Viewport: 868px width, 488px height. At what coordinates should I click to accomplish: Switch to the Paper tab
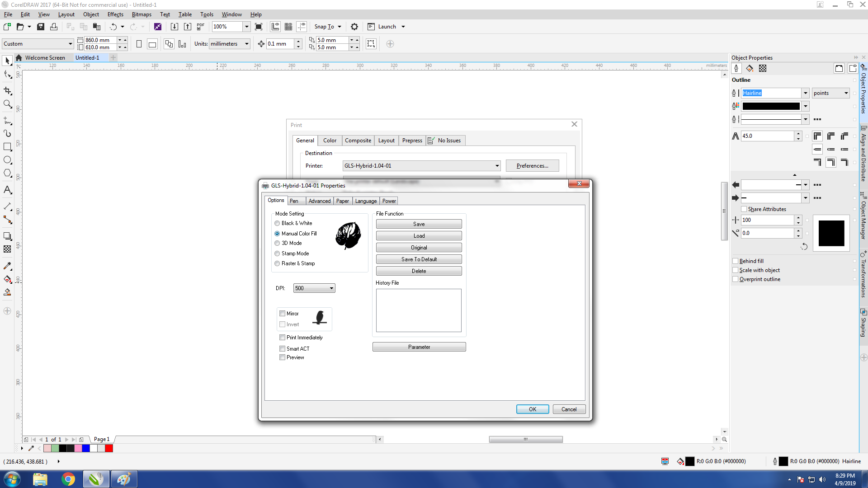click(342, 201)
